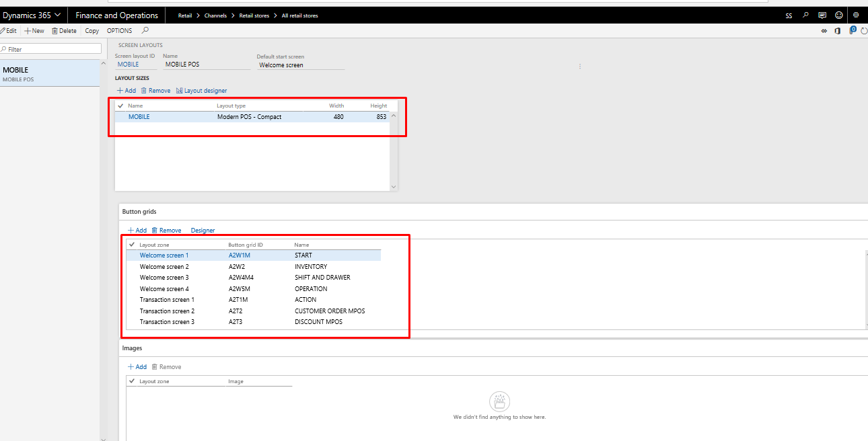The height and width of the screenshot is (441, 868).
Task: Select the Welcome screen 4 row
Action: 254,289
